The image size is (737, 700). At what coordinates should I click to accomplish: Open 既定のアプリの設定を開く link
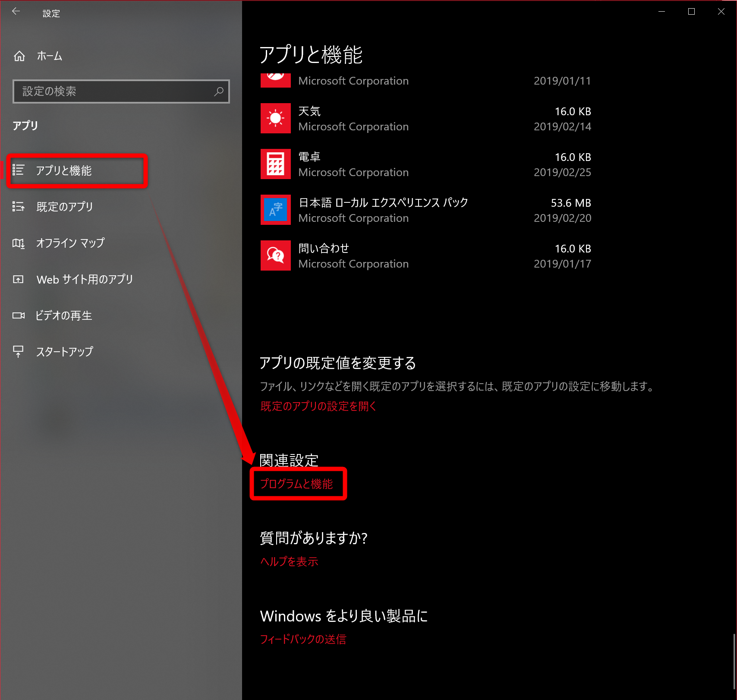pos(318,406)
